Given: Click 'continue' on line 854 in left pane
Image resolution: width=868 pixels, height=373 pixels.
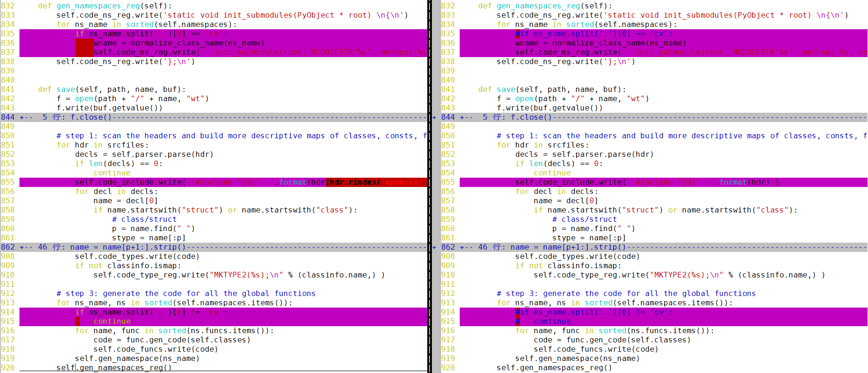Looking at the screenshot, I should coord(112,173).
